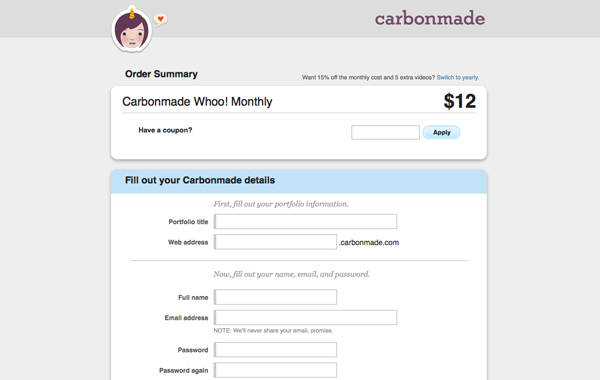Click the Full name text field
The height and width of the screenshot is (380, 600).
coord(276,297)
